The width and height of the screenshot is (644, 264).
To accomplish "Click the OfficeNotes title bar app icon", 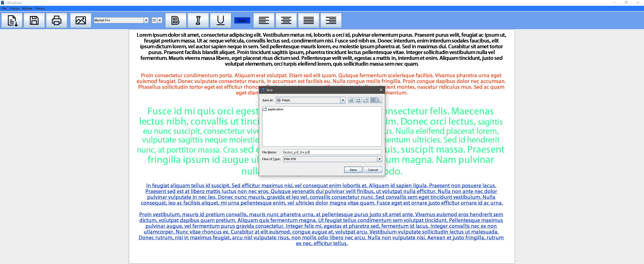I will tap(3, 3).
